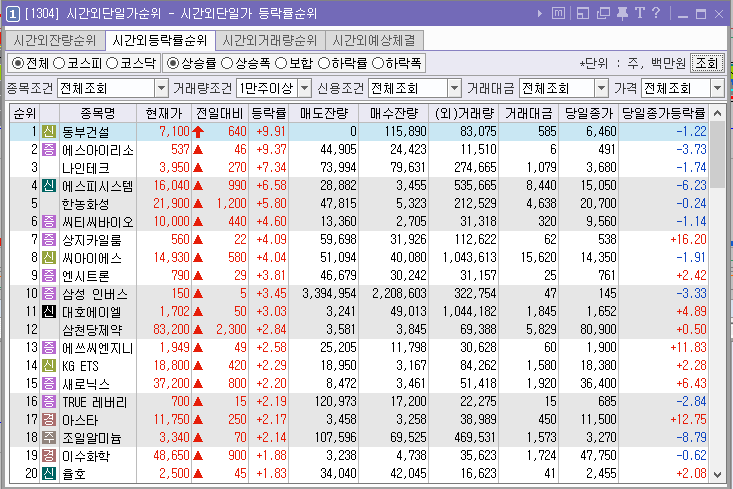Image resolution: width=733 pixels, height=489 pixels.
Task: Click the 매도잔량 column header
Action: pyautogui.click(x=323, y=114)
